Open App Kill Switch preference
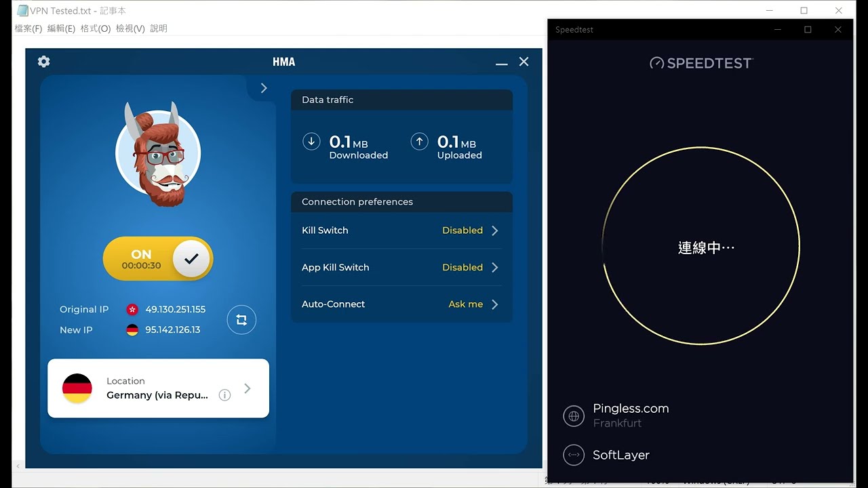The width and height of the screenshot is (868, 488). click(x=401, y=267)
